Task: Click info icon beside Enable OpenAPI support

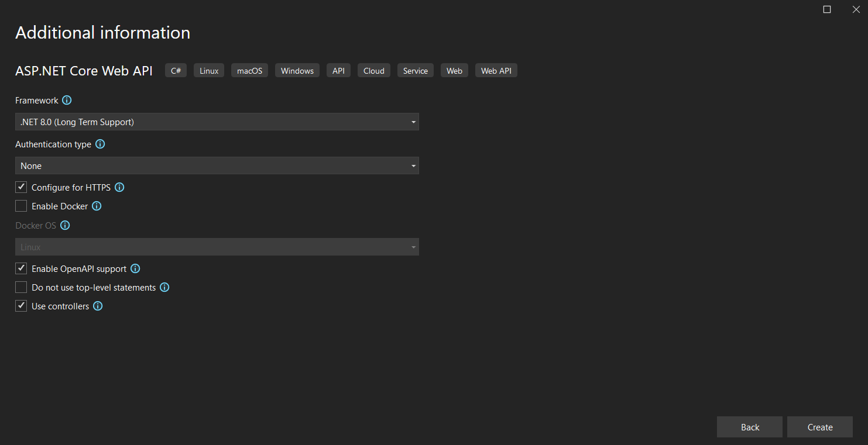Action: [x=135, y=269]
